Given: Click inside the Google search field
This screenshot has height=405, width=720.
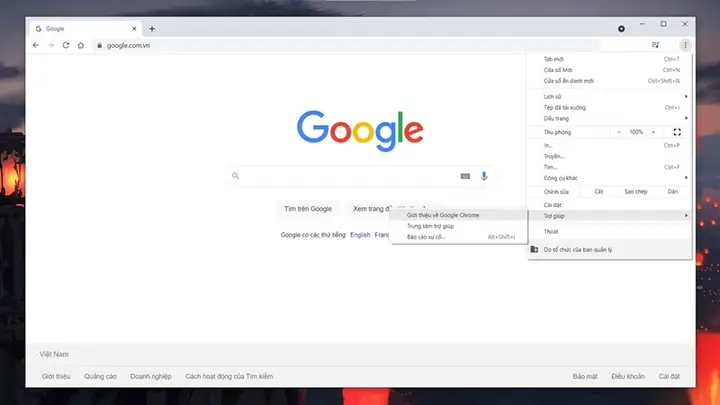Looking at the screenshot, I should coord(349,176).
